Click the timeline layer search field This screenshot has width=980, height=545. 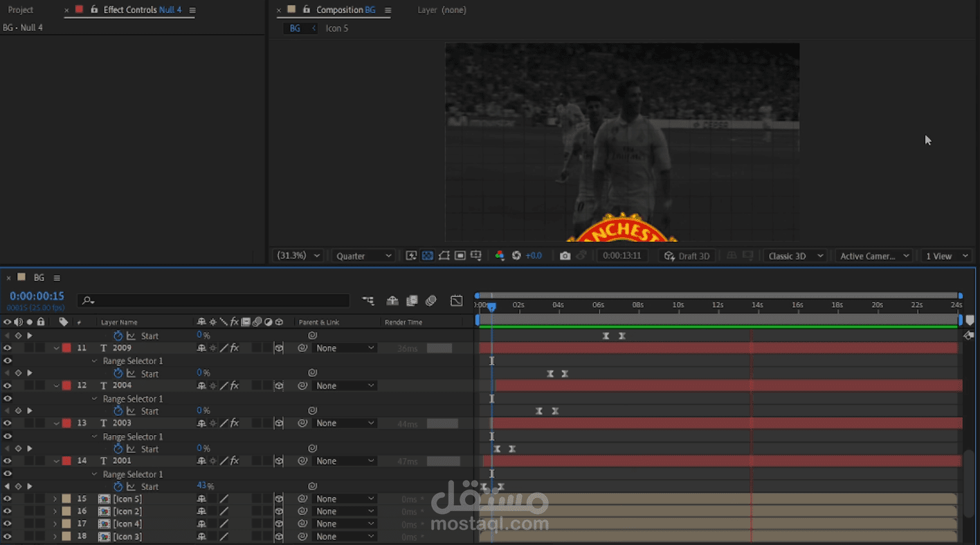pyautogui.click(x=213, y=301)
